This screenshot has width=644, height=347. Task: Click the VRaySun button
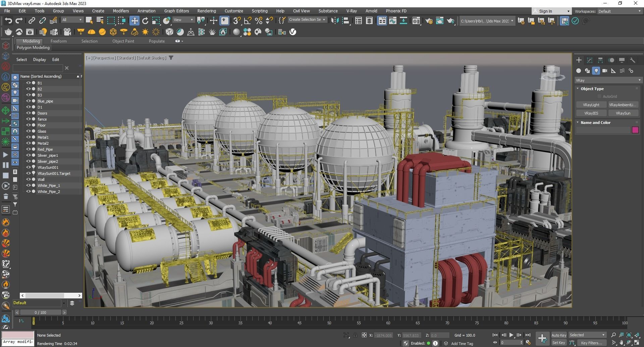click(623, 113)
